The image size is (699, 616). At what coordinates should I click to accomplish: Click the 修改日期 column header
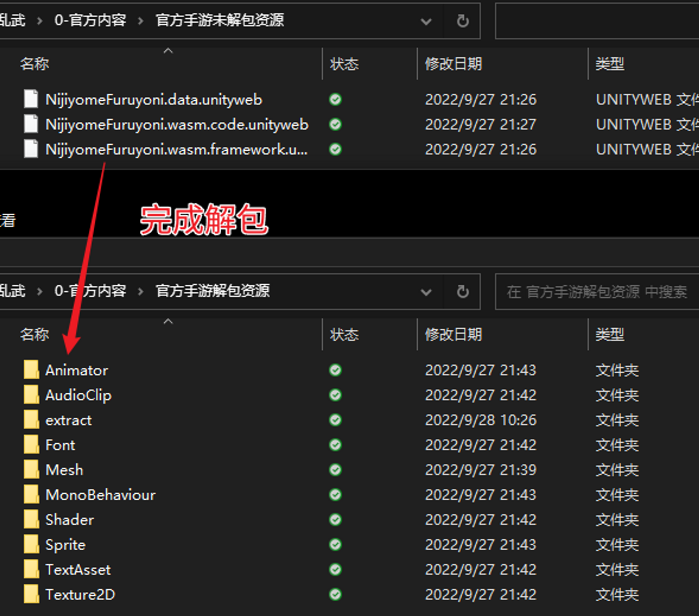(453, 64)
